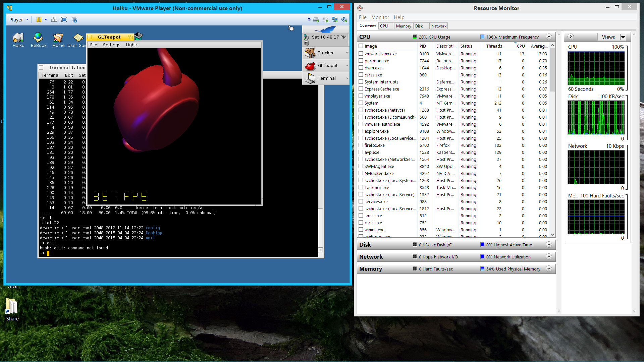The width and height of the screenshot is (644, 362).
Task: Click the VMware suspend/pause icon
Action: 39,19
